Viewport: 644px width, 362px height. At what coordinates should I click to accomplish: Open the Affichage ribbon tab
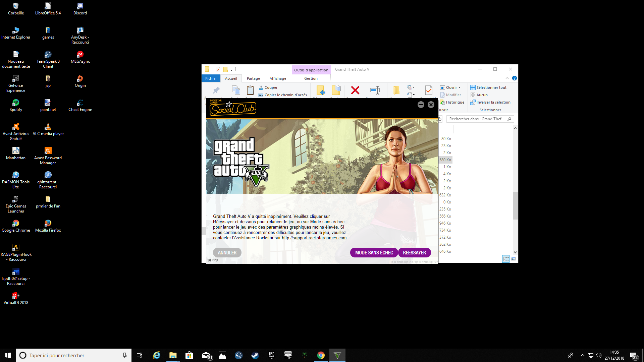tap(278, 78)
